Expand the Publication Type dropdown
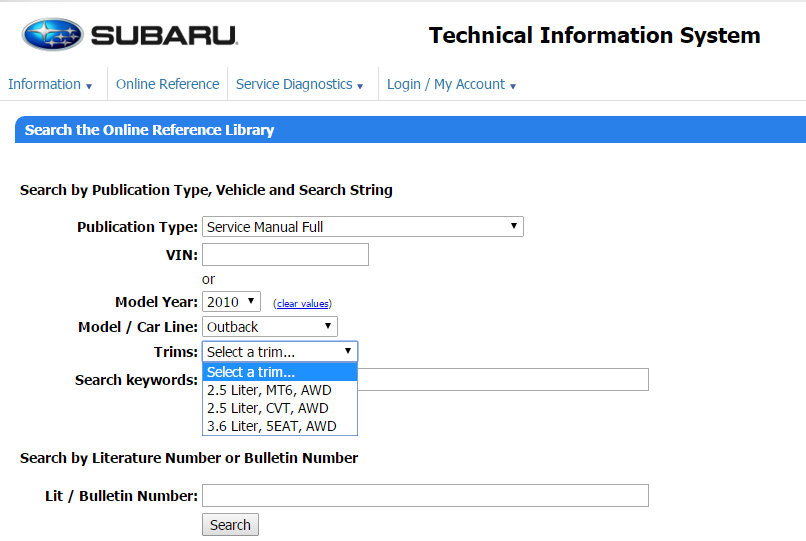 pos(363,227)
